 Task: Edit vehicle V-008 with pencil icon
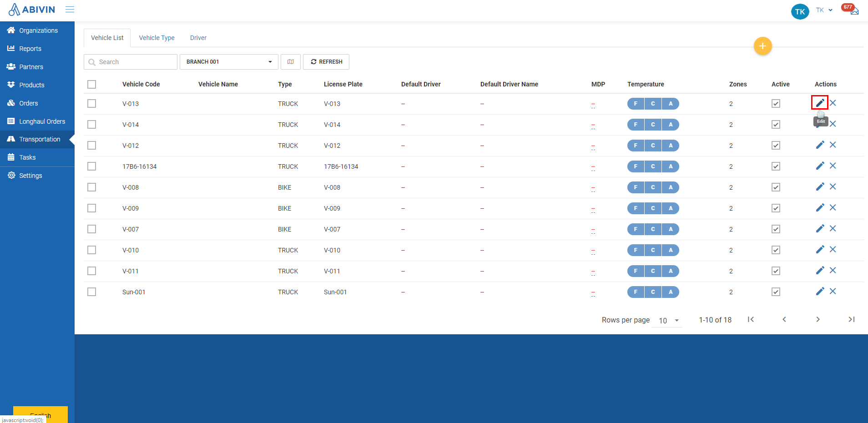(x=820, y=186)
